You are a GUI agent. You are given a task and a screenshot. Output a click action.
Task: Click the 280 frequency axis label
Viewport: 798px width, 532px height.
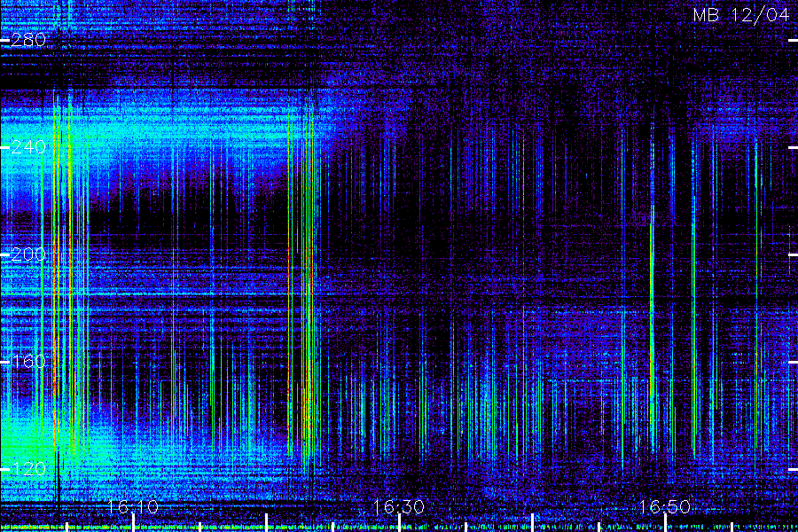click(28, 40)
